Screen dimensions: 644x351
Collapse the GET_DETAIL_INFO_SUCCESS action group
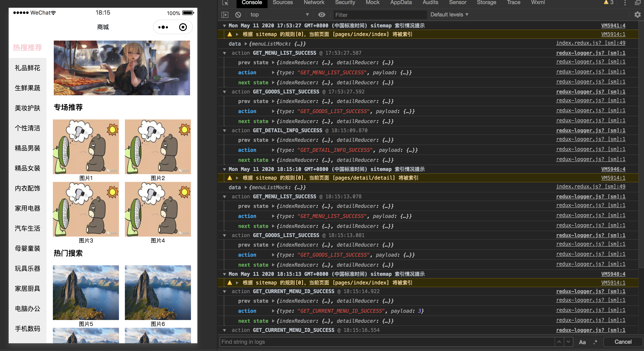(224, 131)
